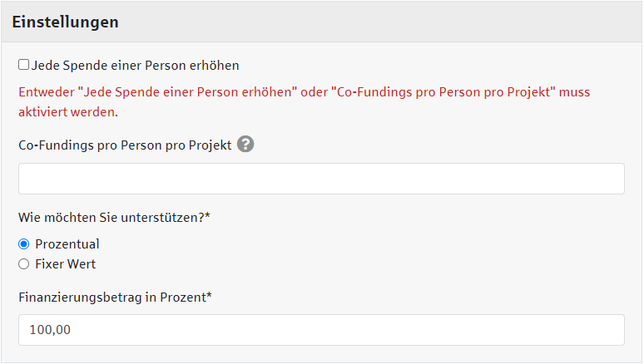Click the red quoted 'Co-Fundings pro Person pro Projekt' text

[443, 91]
